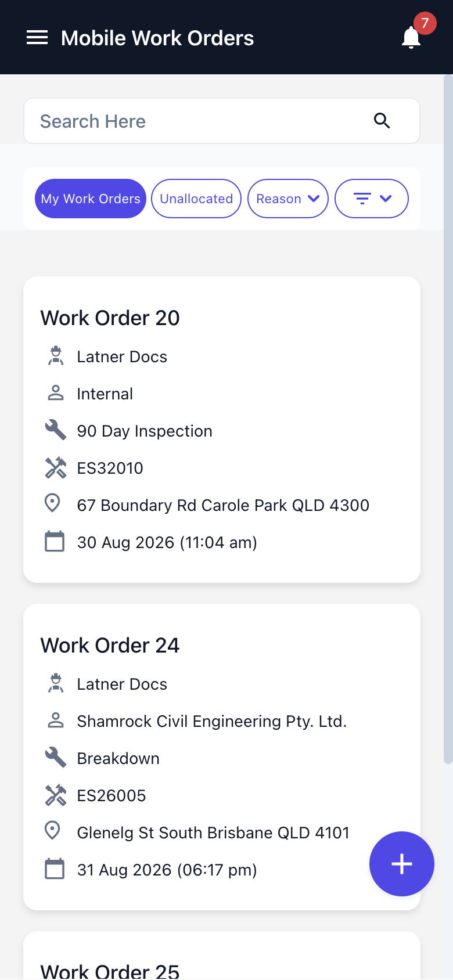Click the wrench icon beside 90 Day Inspection

[x=55, y=430]
